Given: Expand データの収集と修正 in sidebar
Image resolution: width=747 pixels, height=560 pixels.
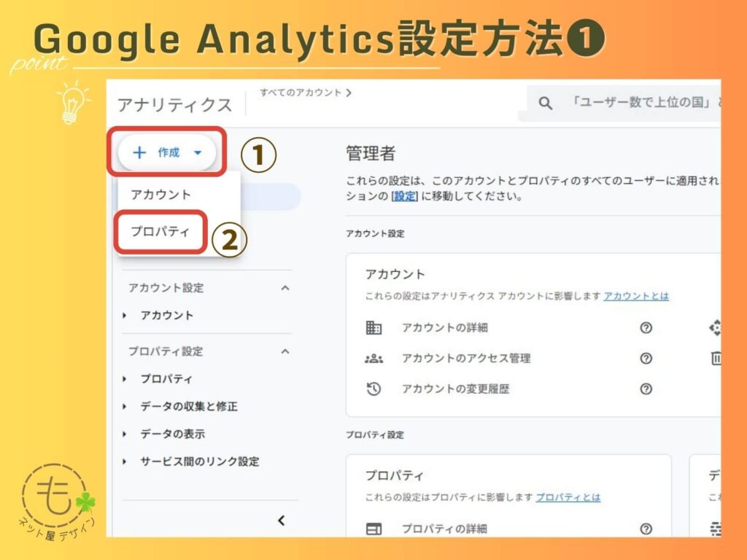Looking at the screenshot, I should pyautogui.click(x=124, y=407).
